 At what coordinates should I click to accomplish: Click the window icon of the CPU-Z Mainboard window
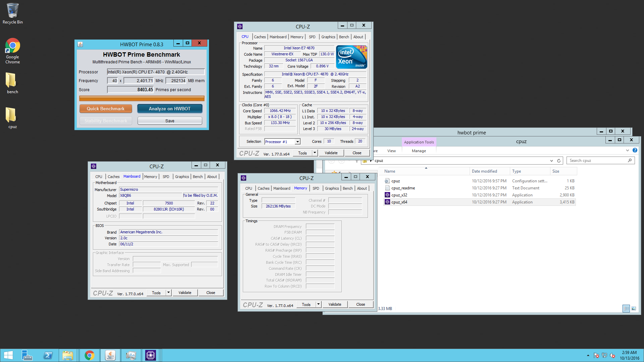[x=94, y=166]
